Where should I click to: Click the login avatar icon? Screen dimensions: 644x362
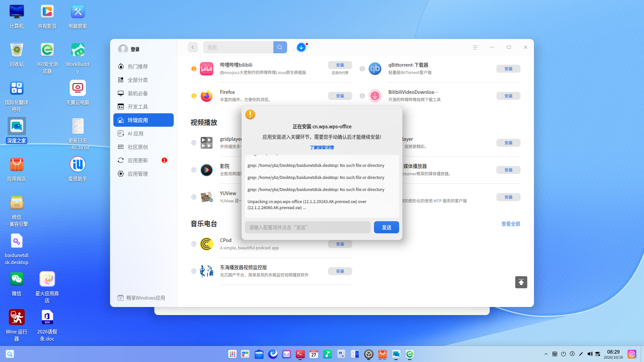(123, 49)
